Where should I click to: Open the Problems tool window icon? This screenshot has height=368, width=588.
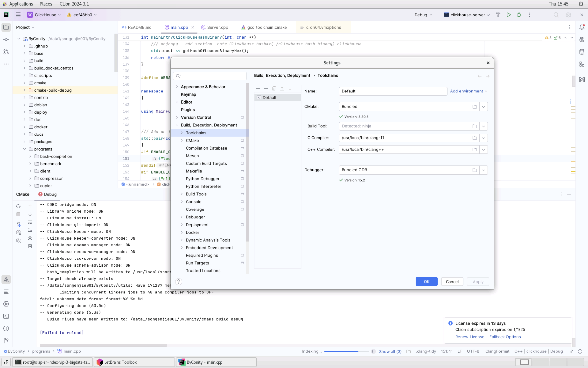tap(6, 328)
